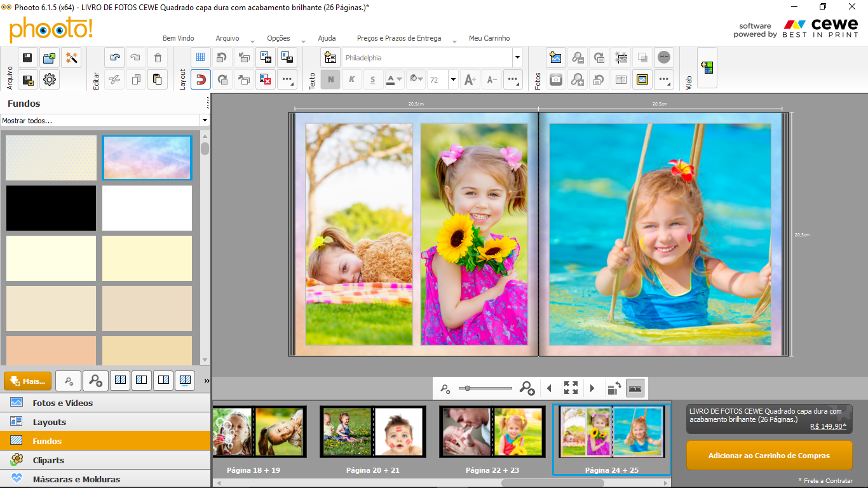This screenshot has width=868, height=488.
Task: Click the increase font size icon
Action: pos(470,79)
